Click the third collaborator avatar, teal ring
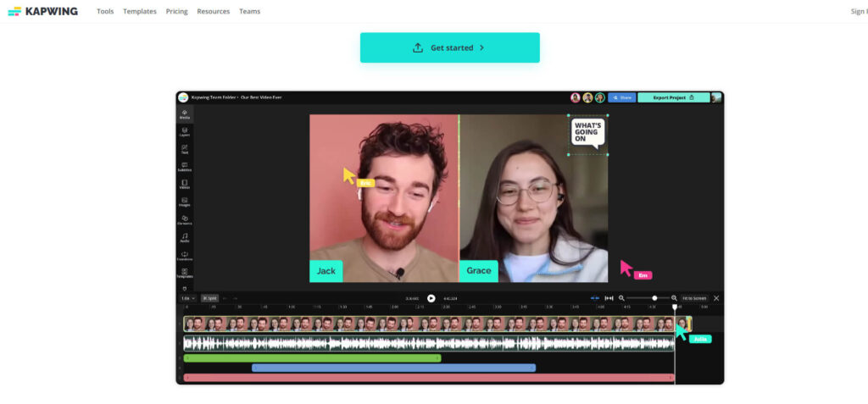Screen dimensions: 868x404 [600, 97]
